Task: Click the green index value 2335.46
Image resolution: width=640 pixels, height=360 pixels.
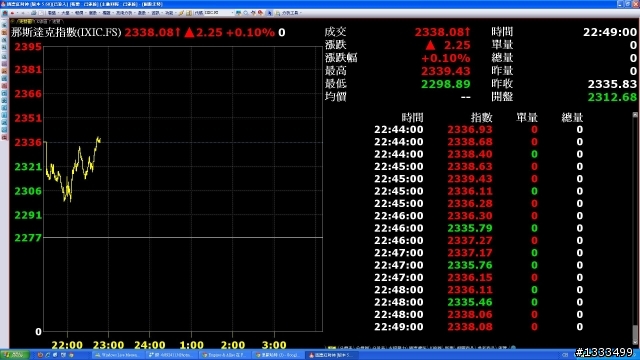Action: tap(470, 302)
